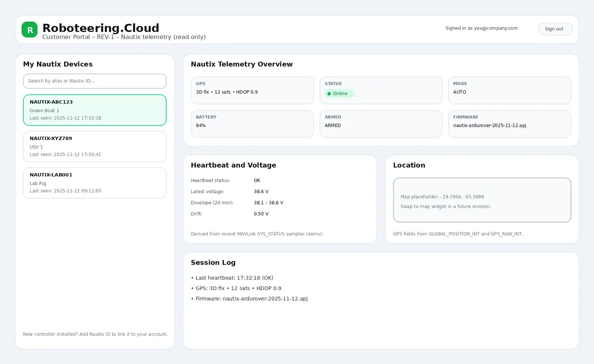Click the session log Firmware entry
Screen dimensions: 594x364
(x=249, y=299)
